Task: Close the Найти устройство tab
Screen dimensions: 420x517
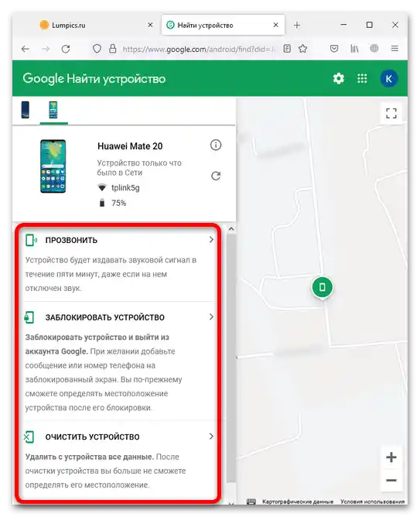Action: 275,25
